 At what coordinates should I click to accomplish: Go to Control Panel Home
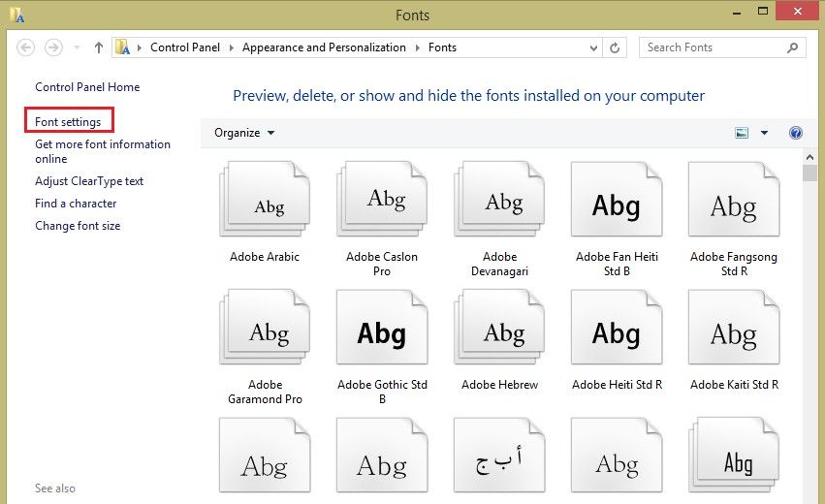(x=87, y=87)
